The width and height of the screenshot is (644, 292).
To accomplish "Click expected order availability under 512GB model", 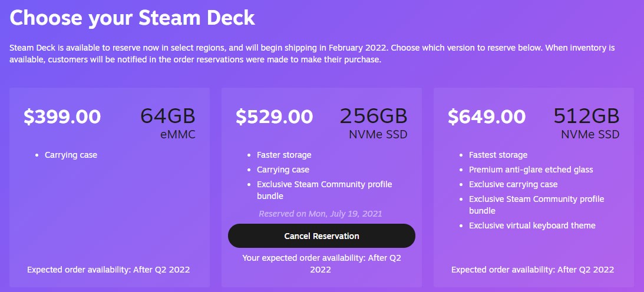I will pos(533,270).
